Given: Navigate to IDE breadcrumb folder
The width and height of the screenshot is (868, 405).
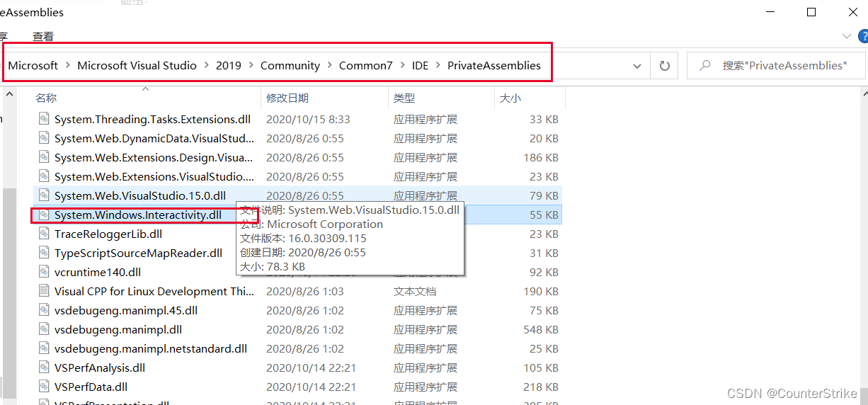Looking at the screenshot, I should tap(421, 65).
